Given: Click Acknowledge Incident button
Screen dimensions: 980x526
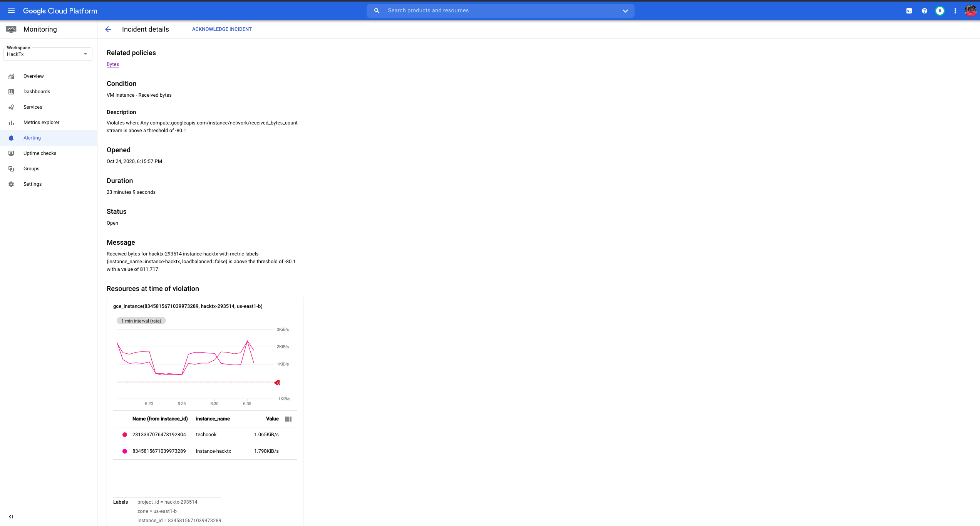Looking at the screenshot, I should point(222,29).
